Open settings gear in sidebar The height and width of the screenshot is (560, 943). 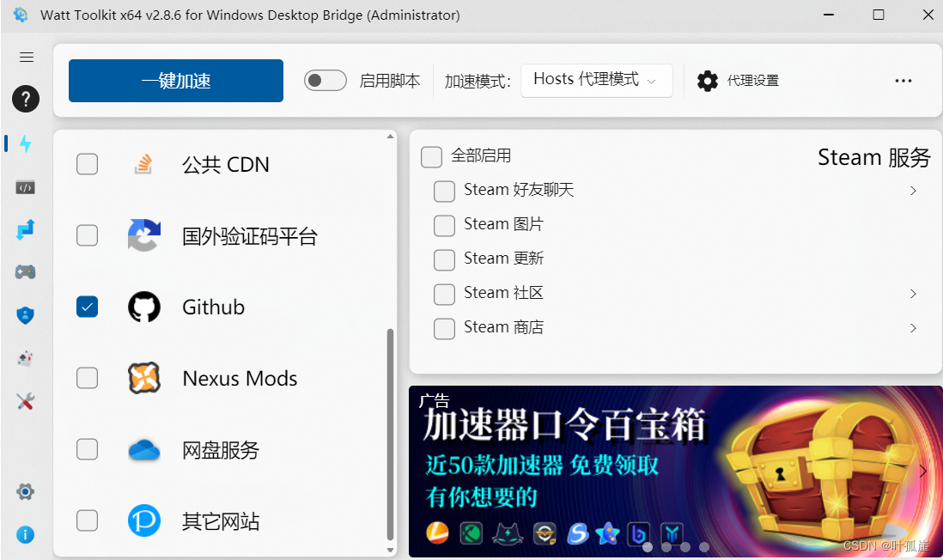point(25,492)
